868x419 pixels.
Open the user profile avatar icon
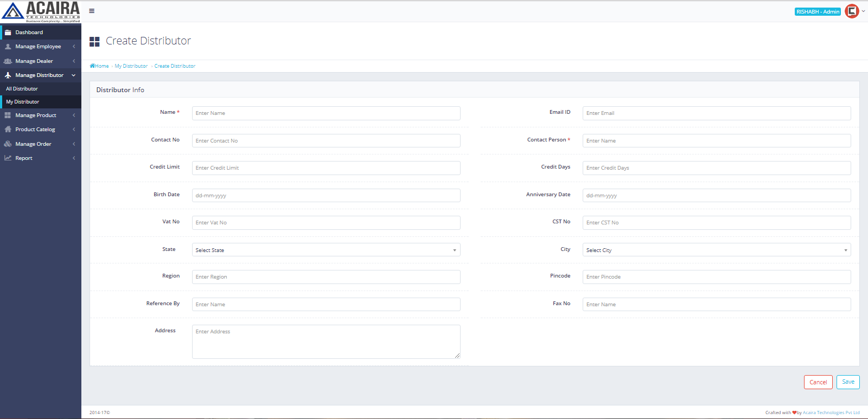point(852,11)
